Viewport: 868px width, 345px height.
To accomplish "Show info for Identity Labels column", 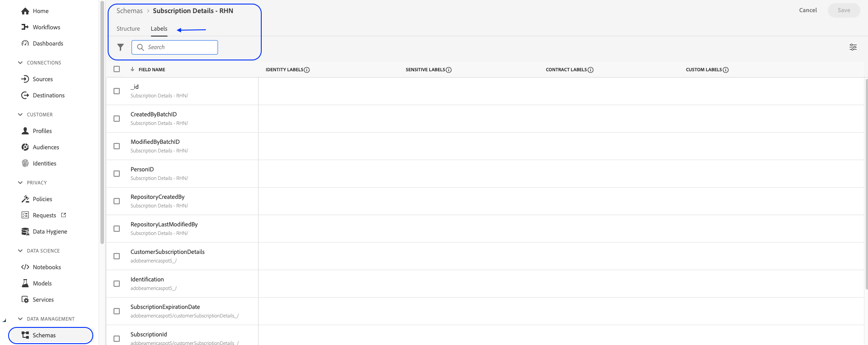I will (307, 70).
